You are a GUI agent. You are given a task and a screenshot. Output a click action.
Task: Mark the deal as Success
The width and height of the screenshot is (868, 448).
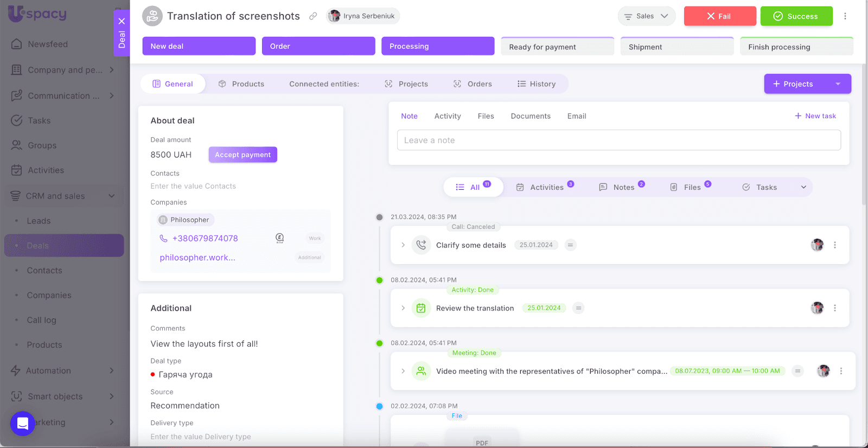pos(796,16)
